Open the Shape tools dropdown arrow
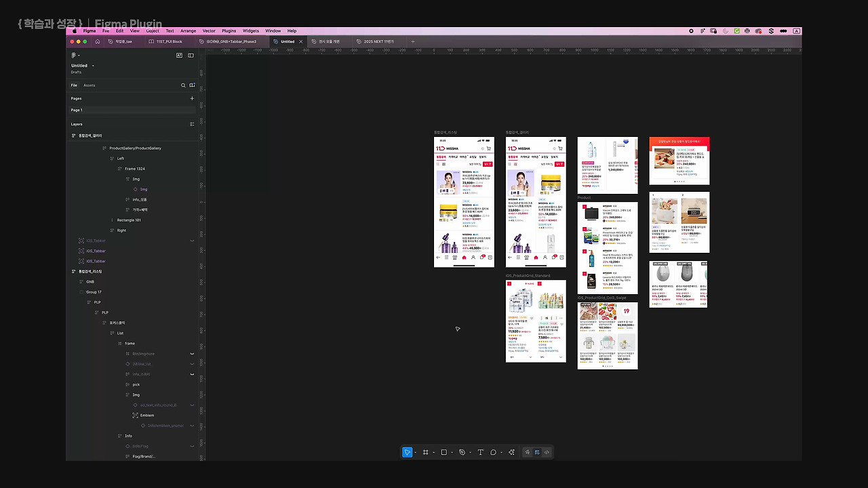Screen dimensions: 868x488 (x=452, y=453)
